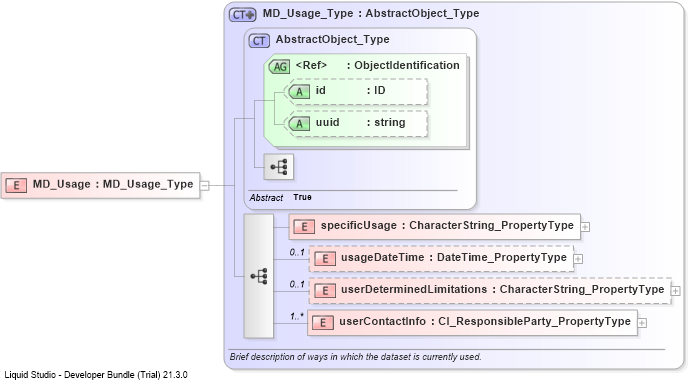Select '<Ref> : ObjectIdentification' label
The width and height of the screenshot is (688, 380).
tap(377, 65)
